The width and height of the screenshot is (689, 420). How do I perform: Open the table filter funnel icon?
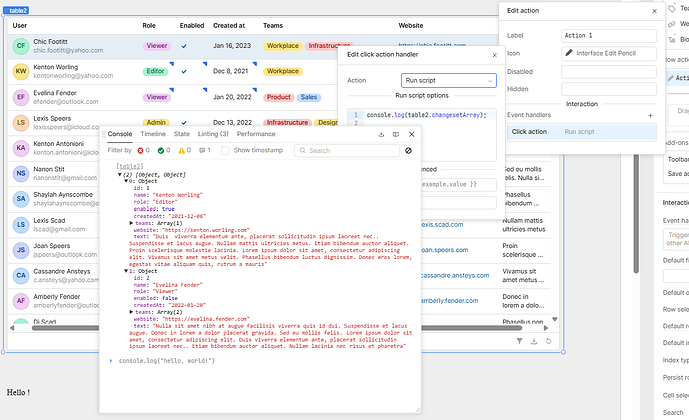pyautogui.click(x=519, y=341)
